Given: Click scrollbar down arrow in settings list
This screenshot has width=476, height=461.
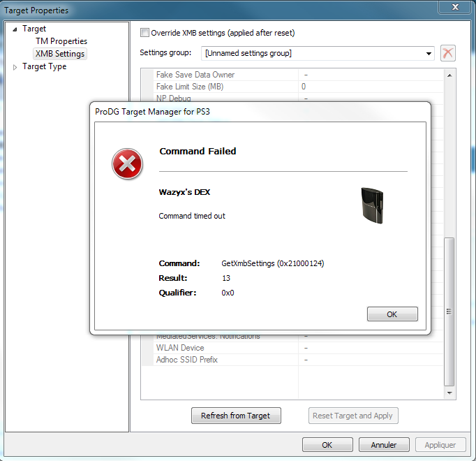Looking at the screenshot, I should (449, 393).
